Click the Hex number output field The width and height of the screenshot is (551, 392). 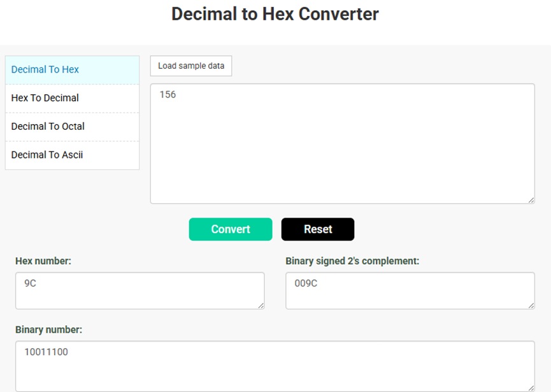coord(140,291)
